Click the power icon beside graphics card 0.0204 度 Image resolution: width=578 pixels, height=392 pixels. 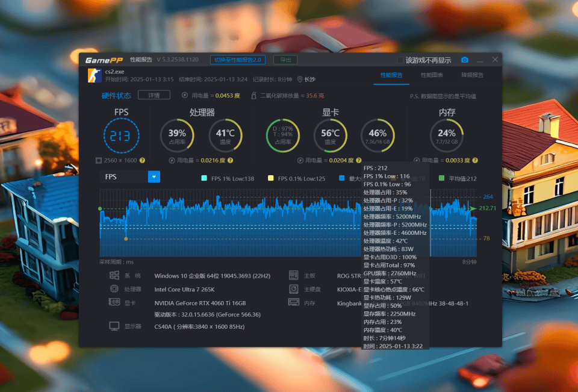(x=300, y=160)
